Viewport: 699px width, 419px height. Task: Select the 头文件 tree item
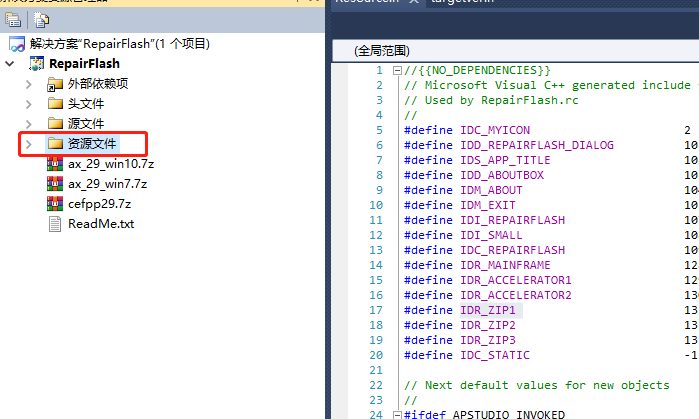(x=86, y=103)
